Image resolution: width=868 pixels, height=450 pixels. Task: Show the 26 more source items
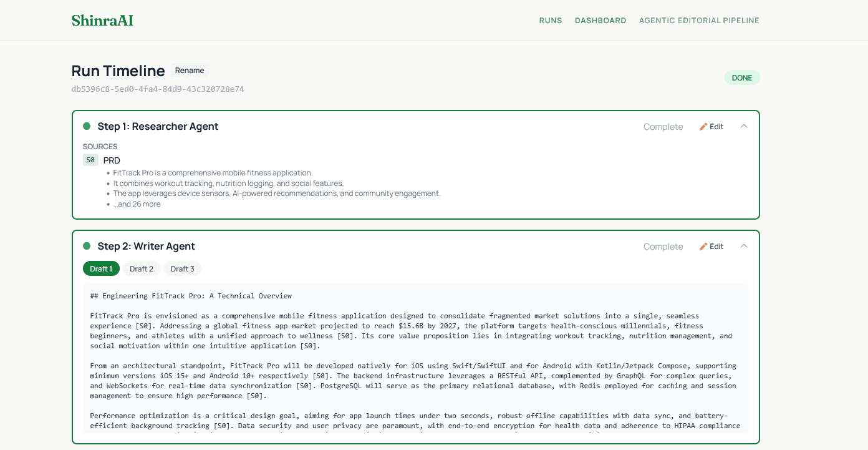137,204
